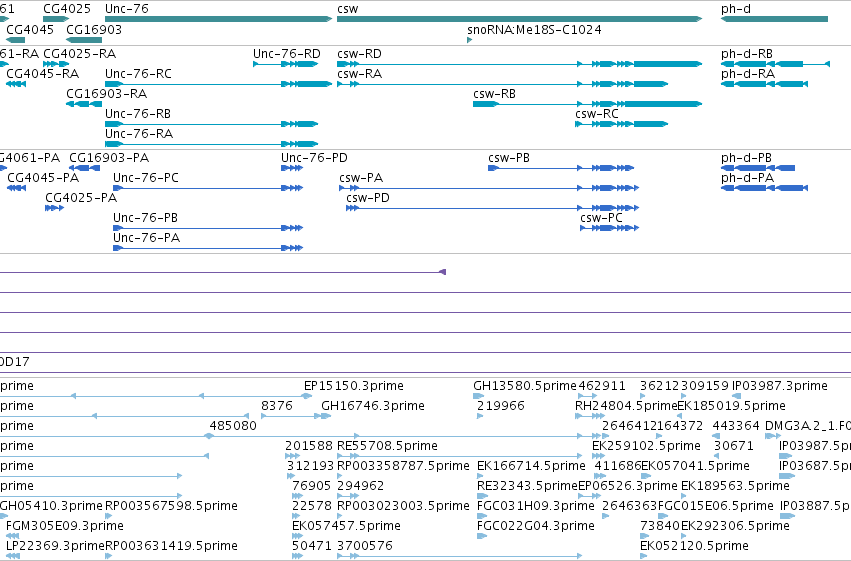This screenshot has width=851, height=561.
Task: Select transcript csw-RB
Action: pos(588,104)
